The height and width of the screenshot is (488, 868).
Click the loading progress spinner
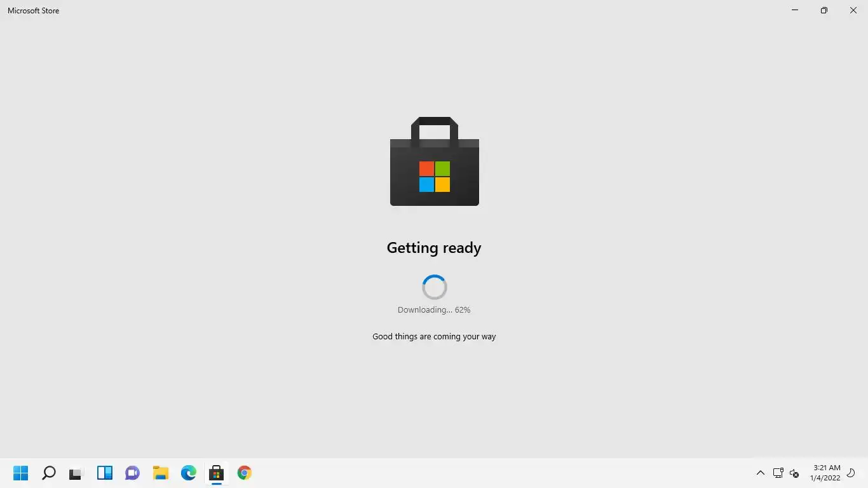point(435,287)
